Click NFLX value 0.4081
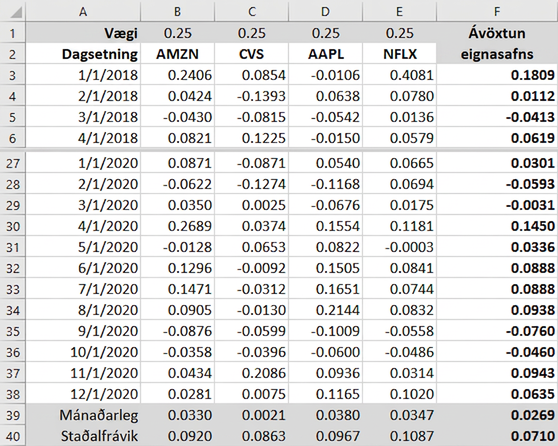This screenshot has height=446, width=558. (x=399, y=75)
